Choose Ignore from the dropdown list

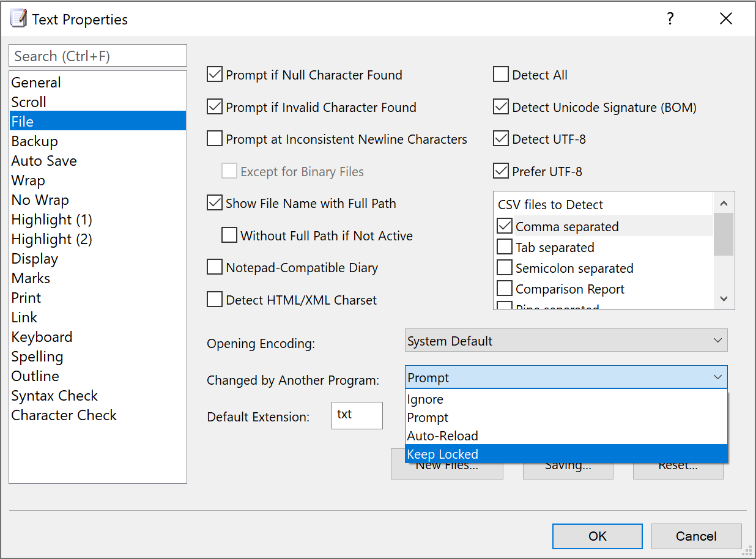point(566,399)
